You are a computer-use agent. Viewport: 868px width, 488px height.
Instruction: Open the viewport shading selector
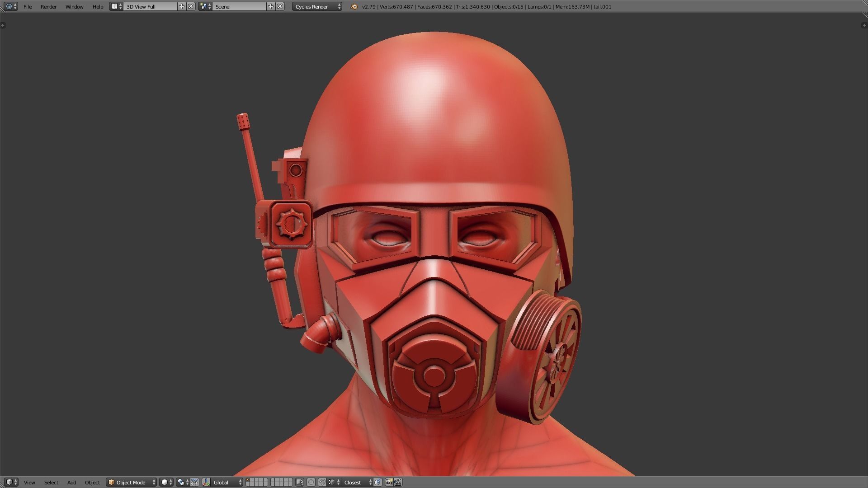[x=167, y=482]
